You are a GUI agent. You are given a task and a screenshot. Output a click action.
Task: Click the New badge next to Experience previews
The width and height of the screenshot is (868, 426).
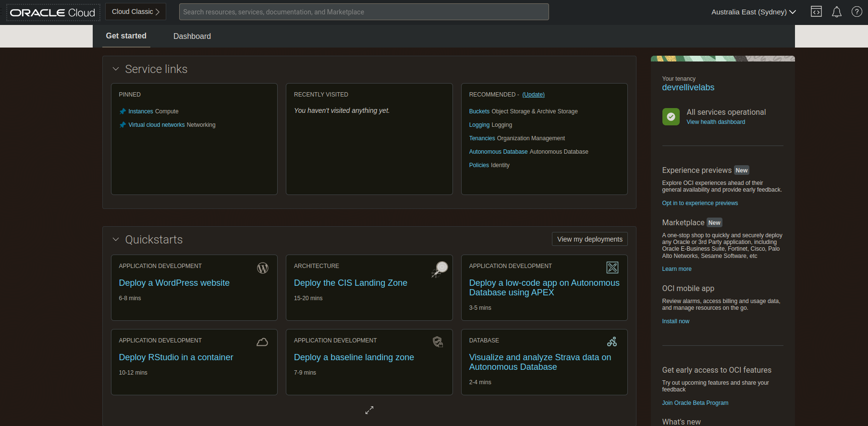pos(742,170)
